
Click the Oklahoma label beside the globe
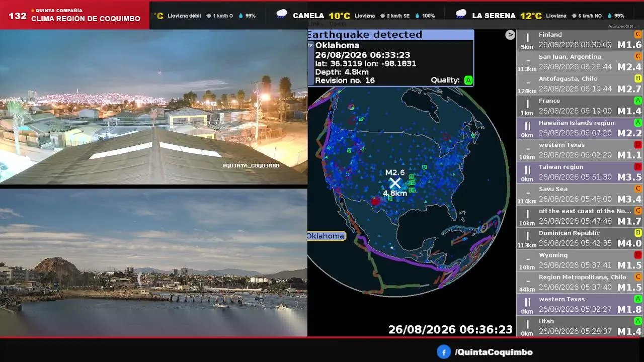(x=326, y=236)
